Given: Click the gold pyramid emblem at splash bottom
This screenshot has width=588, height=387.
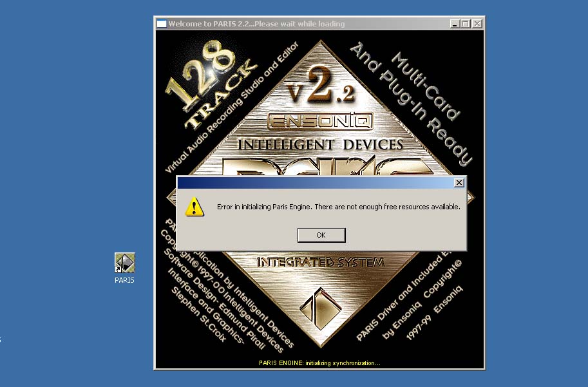Looking at the screenshot, I should pyautogui.click(x=321, y=308).
